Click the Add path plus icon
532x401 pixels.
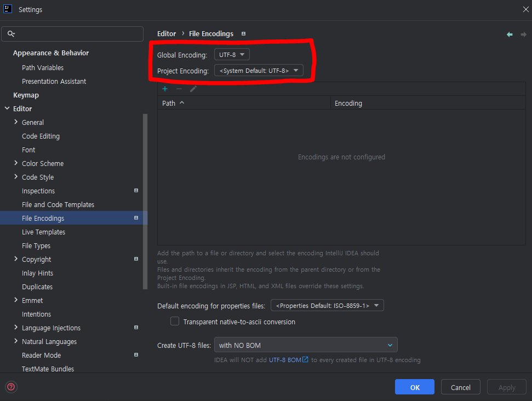pos(165,89)
